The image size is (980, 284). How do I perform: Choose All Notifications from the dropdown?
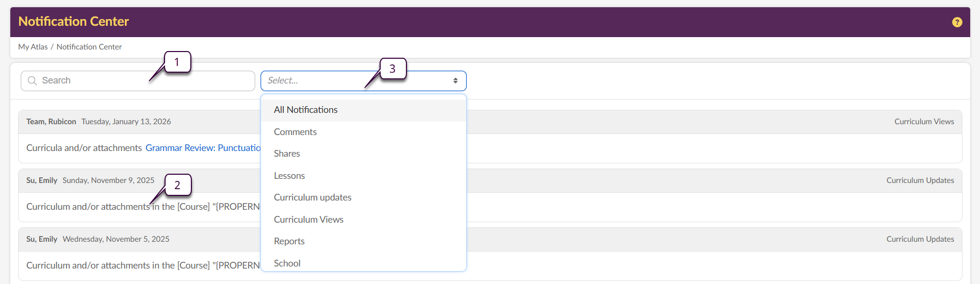tap(305, 110)
